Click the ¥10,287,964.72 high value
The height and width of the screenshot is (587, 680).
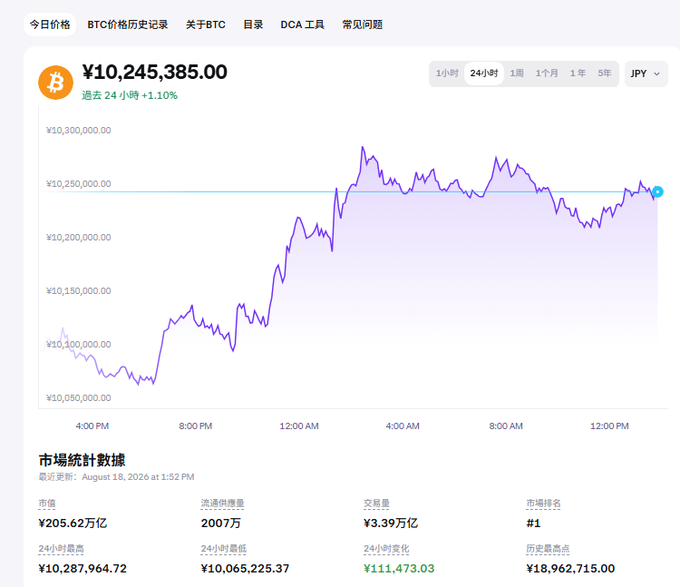pos(82,568)
